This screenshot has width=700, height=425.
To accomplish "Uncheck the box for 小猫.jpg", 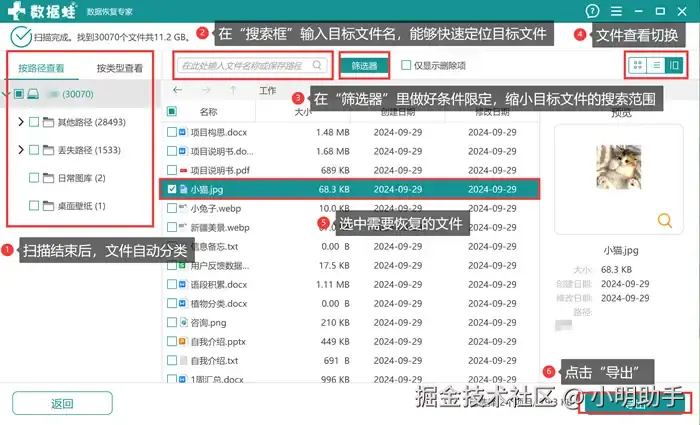I will click(172, 189).
